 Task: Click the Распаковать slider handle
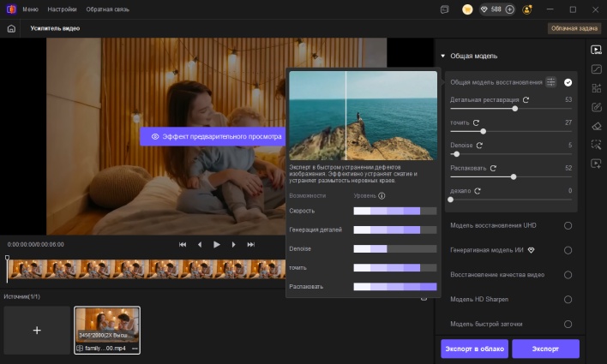(x=514, y=176)
